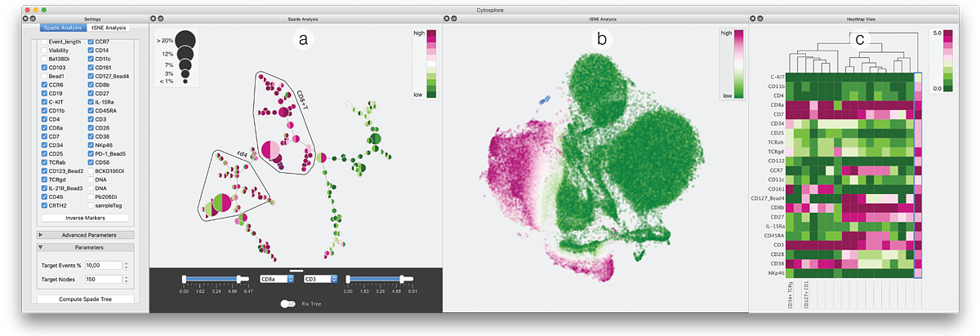Close the tSNE Analysis panel
Viewport: 980px width, 336px height.
tap(448, 18)
